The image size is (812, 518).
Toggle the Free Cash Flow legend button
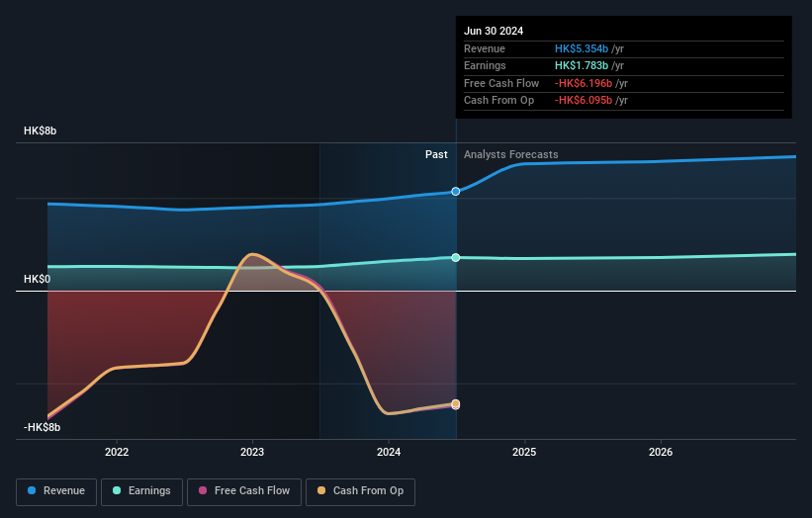(x=244, y=491)
